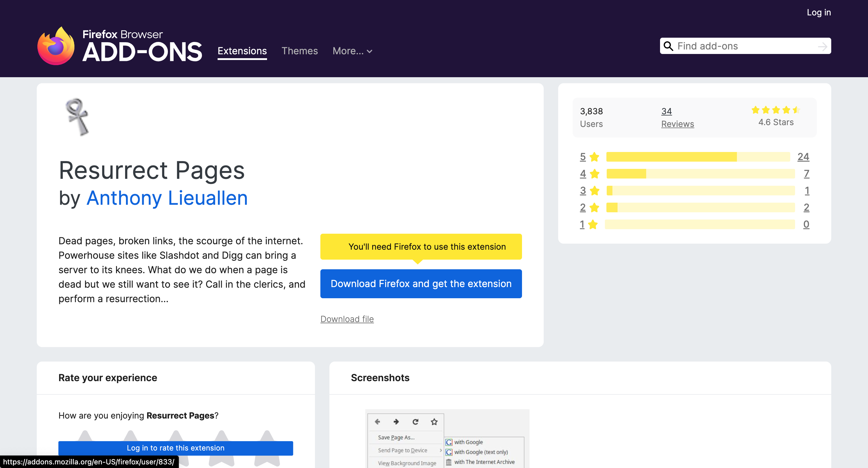The width and height of the screenshot is (868, 468).
Task: Click forward arrow in screenshot thumbnail
Action: pos(396,422)
